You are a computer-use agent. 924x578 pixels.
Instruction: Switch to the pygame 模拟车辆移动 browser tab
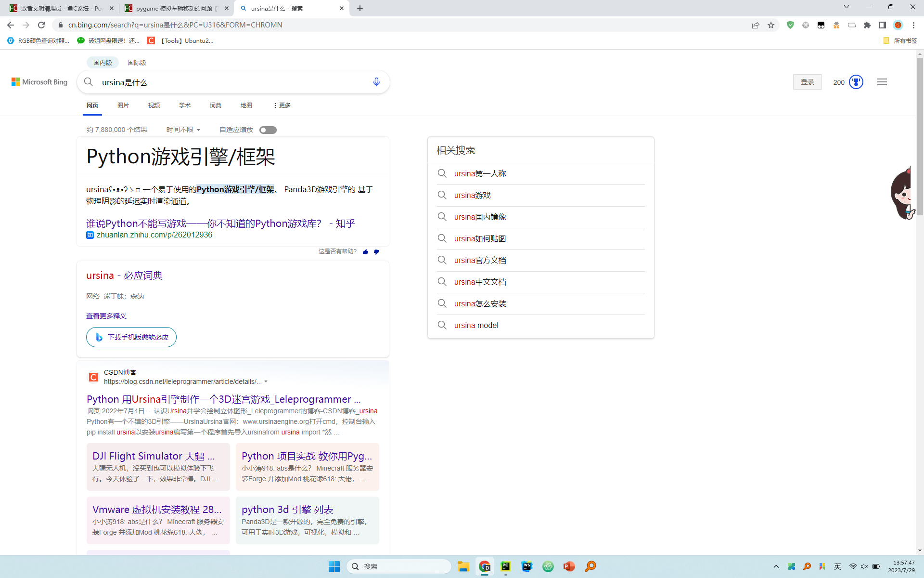coord(175,8)
